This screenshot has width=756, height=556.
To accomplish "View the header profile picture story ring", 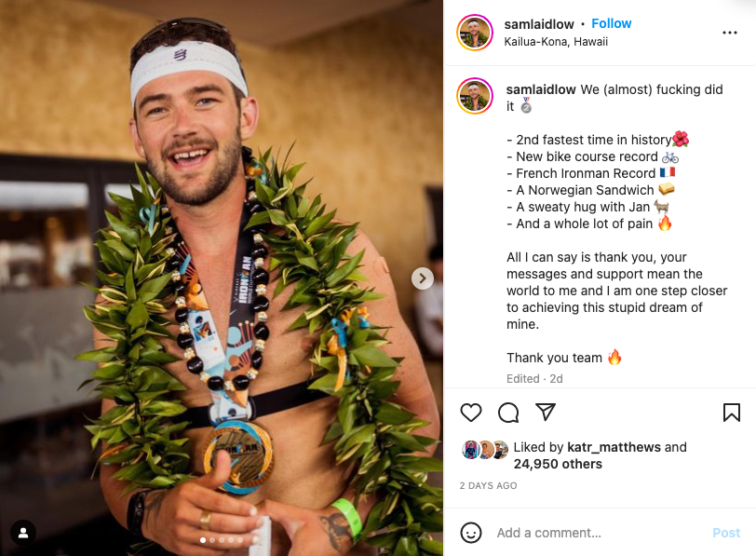I will click(475, 33).
